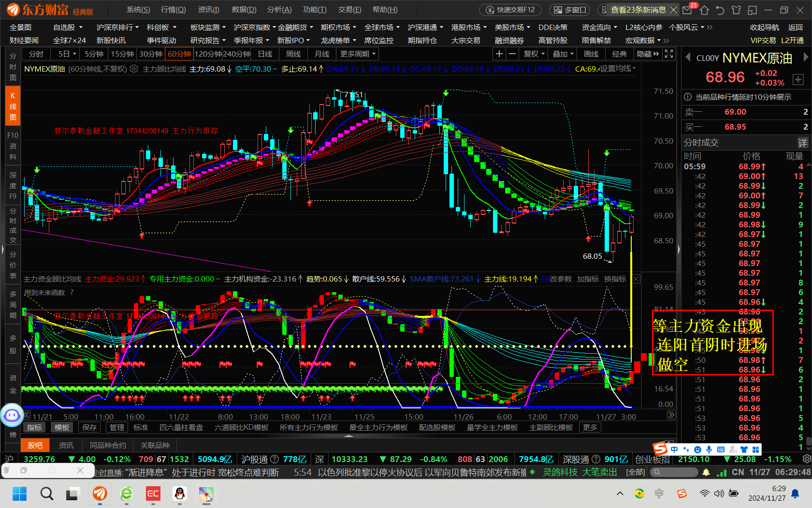This screenshot has width=812, height=508.
Task: Open the mail messages icon with 23 badge
Action: coord(688,10)
